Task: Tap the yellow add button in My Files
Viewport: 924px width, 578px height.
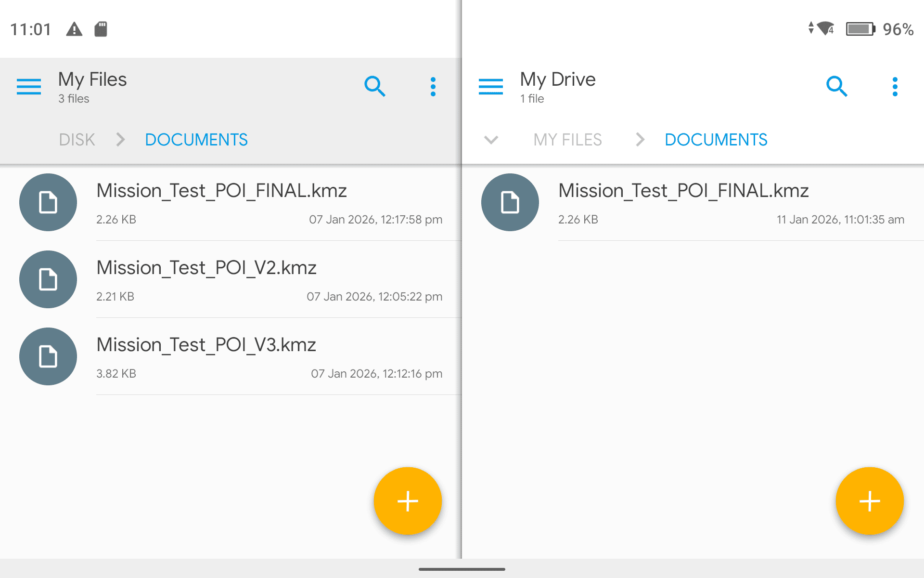Action: [408, 501]
